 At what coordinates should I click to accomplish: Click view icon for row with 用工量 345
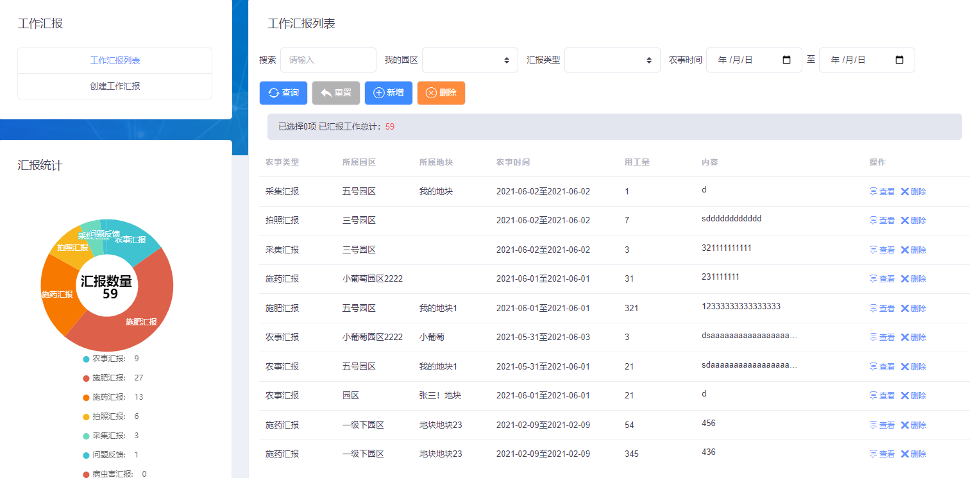pos(874,454)
